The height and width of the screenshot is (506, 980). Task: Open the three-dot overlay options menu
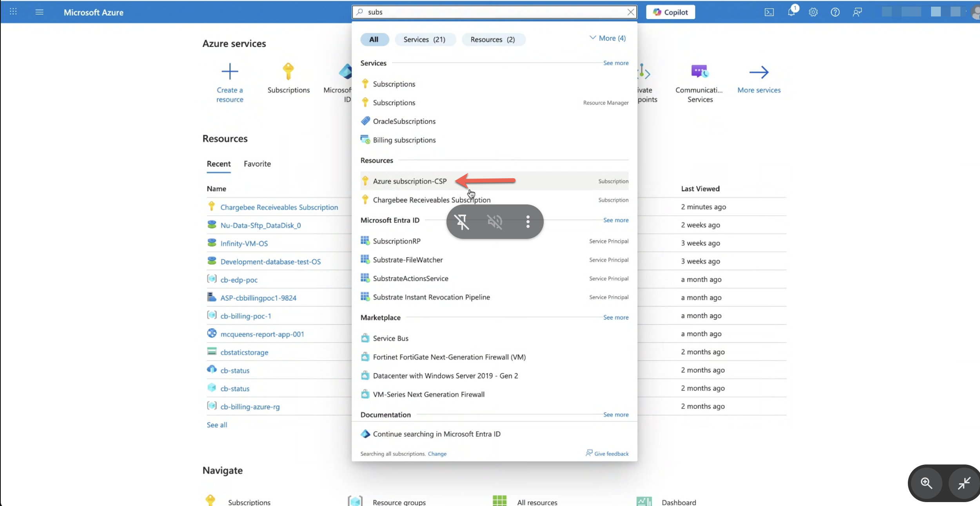point(528,222)
